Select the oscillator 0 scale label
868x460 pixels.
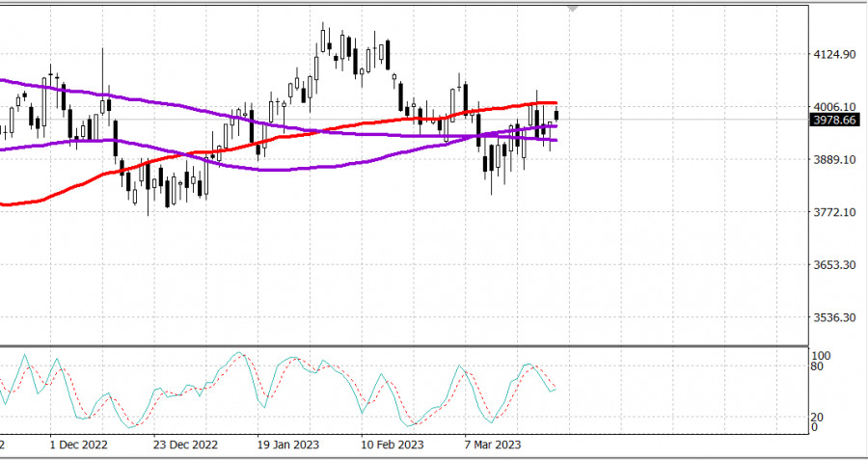pyautogui.click(x=814, y=427)
